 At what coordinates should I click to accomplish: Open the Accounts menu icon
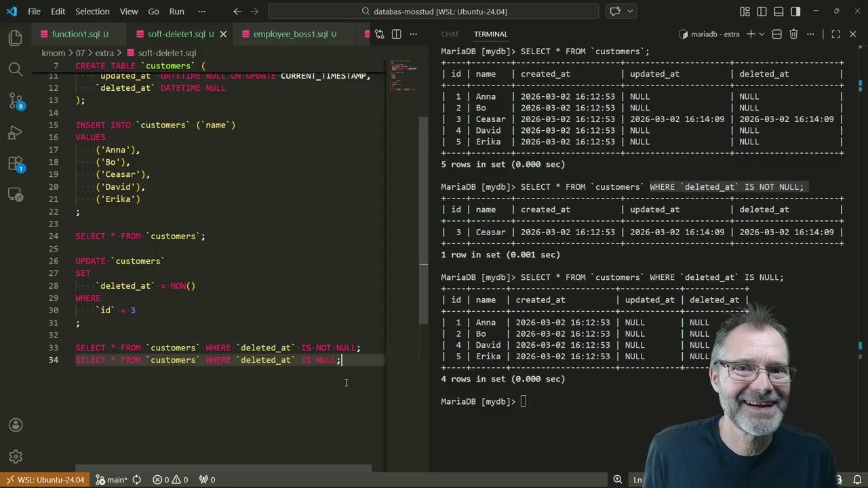click(x=16, y=425)
